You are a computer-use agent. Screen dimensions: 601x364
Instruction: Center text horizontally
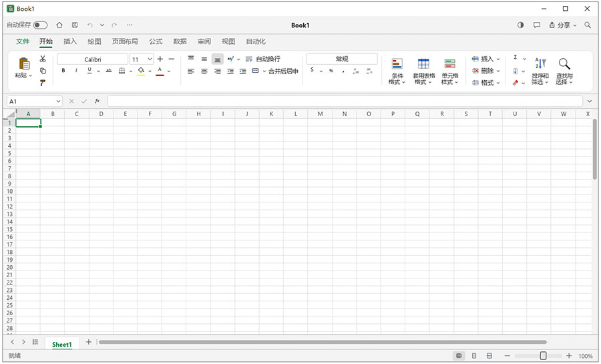(x=204, y=71)
